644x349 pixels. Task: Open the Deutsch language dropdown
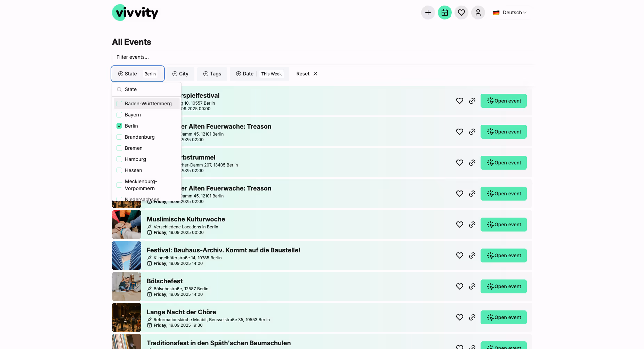pos(510,13)
